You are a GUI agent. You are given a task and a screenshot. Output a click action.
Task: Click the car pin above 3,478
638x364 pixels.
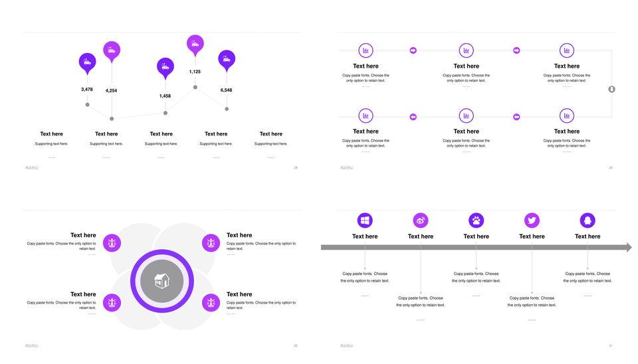tap(87, 62)
